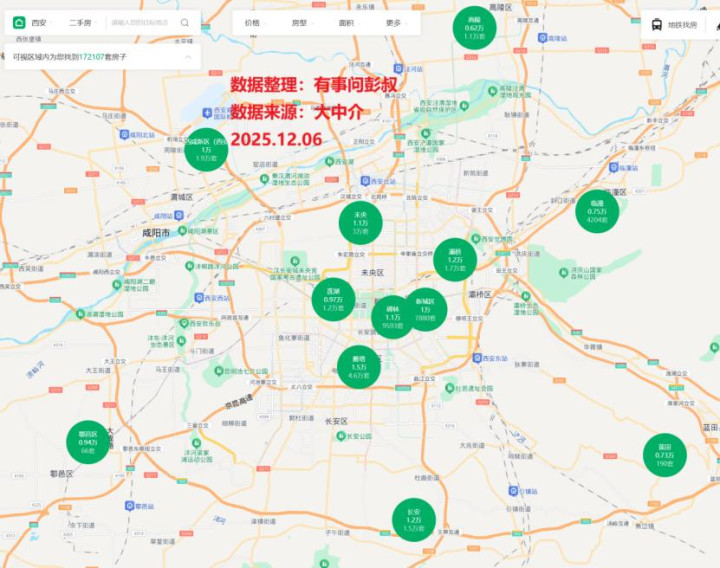
Task: Click the 西安湖 park icon
Action: (x=329, y=161)
